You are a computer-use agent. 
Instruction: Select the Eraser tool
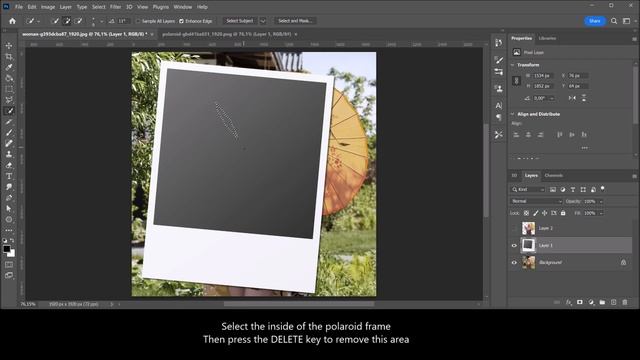[9, 165]
